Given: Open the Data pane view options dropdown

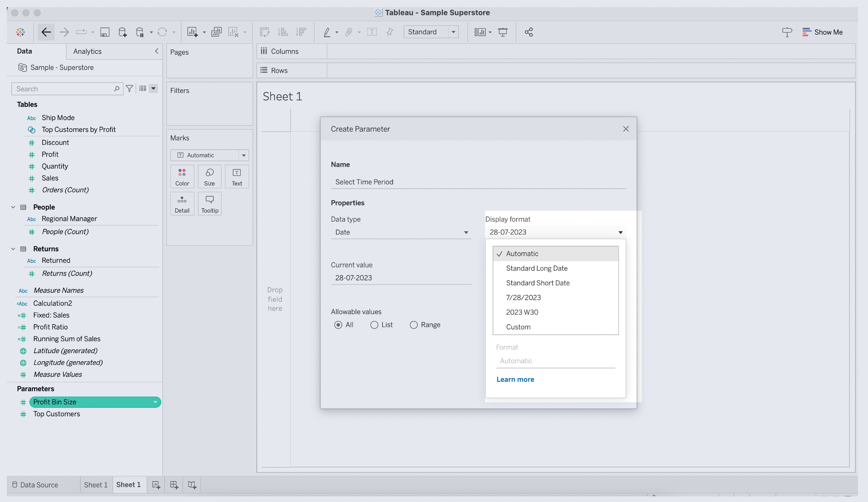Looking at the screenshot, I should pyautogui.click(x=154, y=88).
